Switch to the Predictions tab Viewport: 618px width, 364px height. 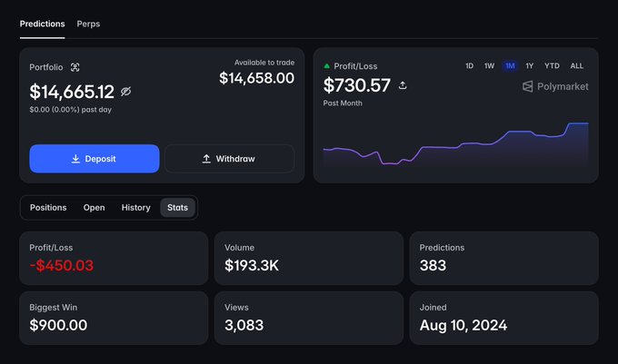pos(42,24)
